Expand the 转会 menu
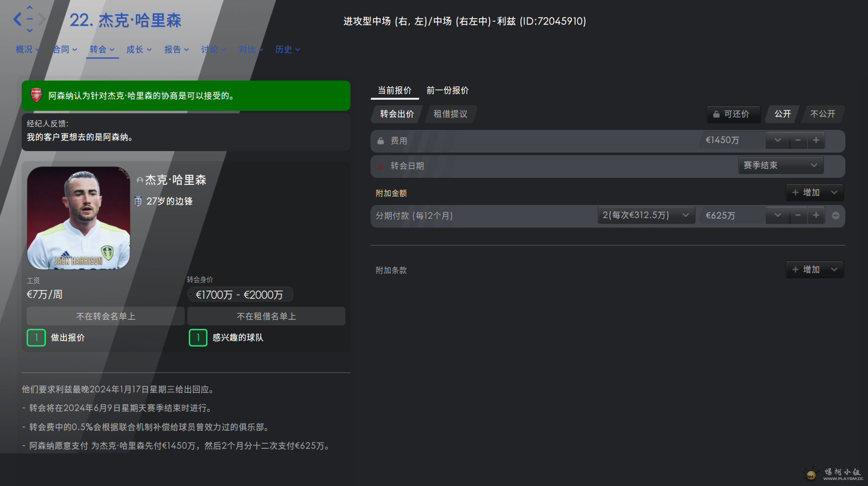Viewport: 868px width, 486px height. pos(102,49)
